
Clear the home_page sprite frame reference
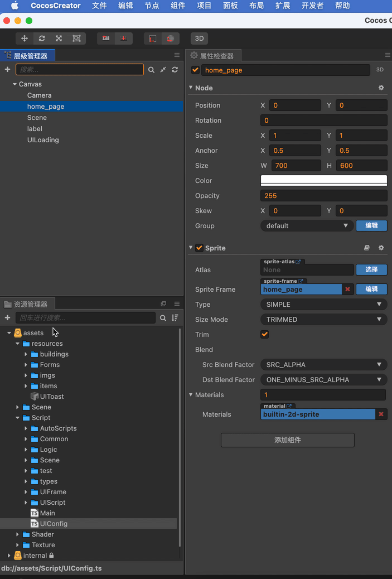(347, 289)
